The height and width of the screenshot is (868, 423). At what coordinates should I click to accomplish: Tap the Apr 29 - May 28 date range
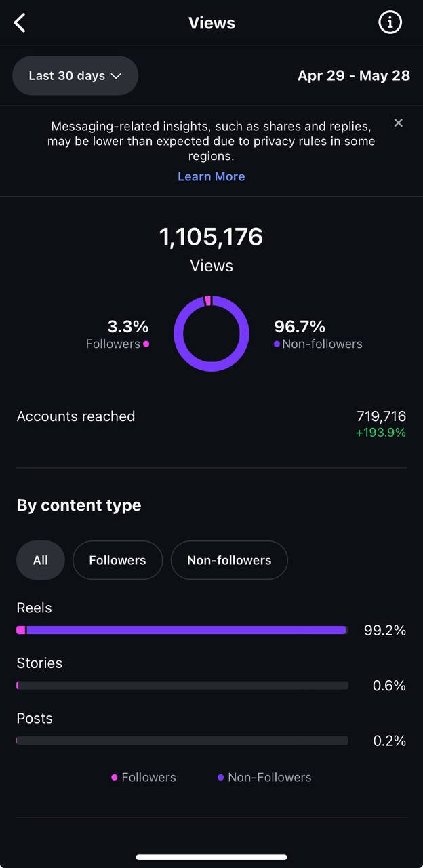pos(353,75)
